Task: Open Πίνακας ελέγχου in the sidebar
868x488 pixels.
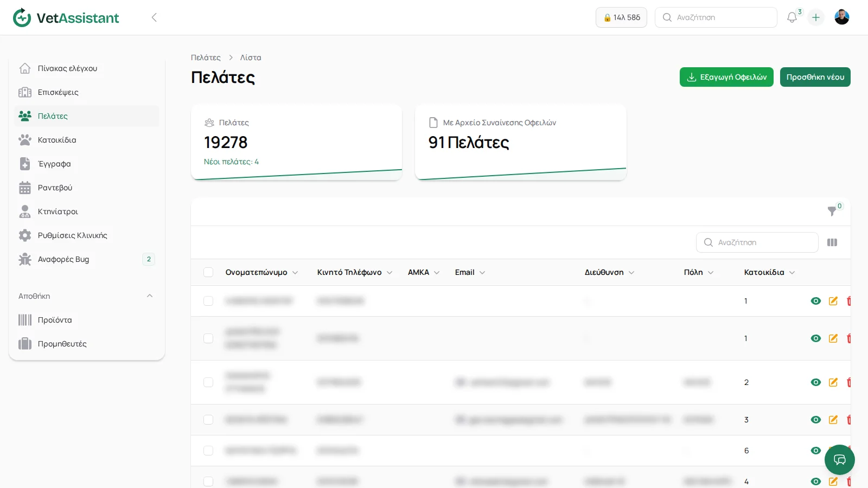Action: pyautogui.click(x=87, y=68)
